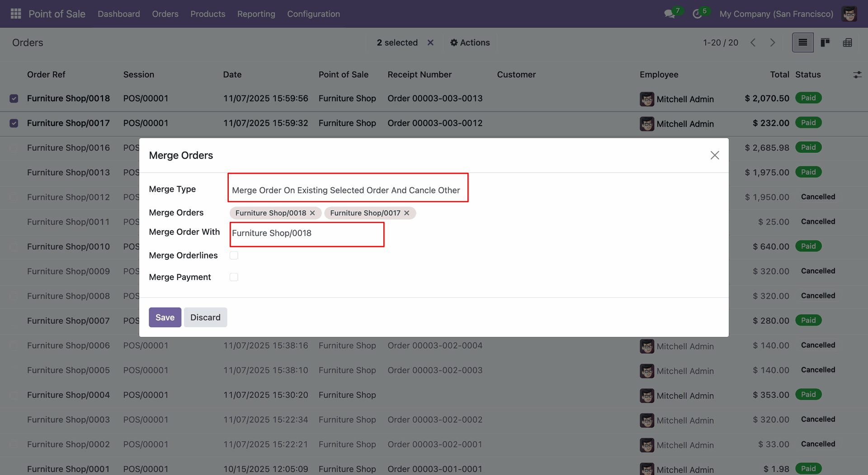868x475 pixels.
Task: Open the Actions gear dropdown
Action: click(470, 42)
